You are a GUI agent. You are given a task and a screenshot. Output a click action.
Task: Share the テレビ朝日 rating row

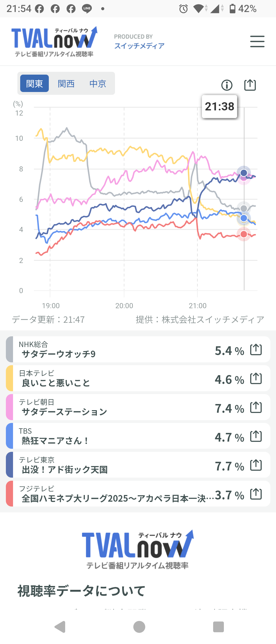(256, 407)
